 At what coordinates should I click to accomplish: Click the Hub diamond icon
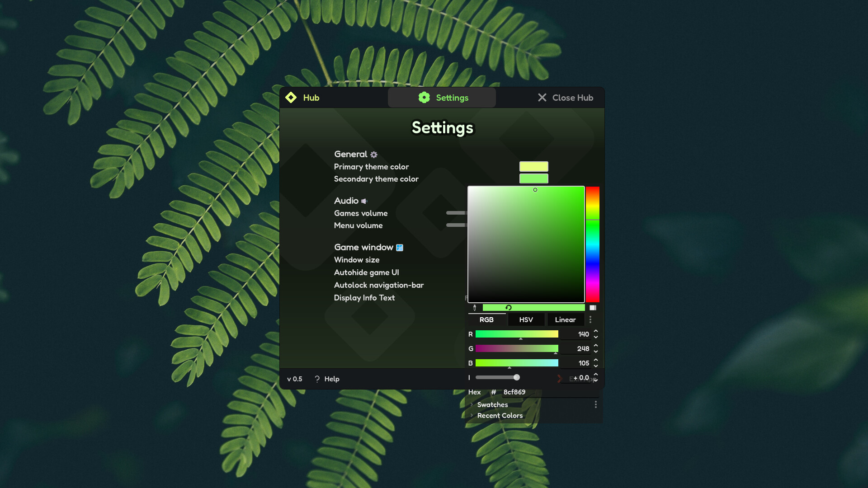[x=291, y=98]
